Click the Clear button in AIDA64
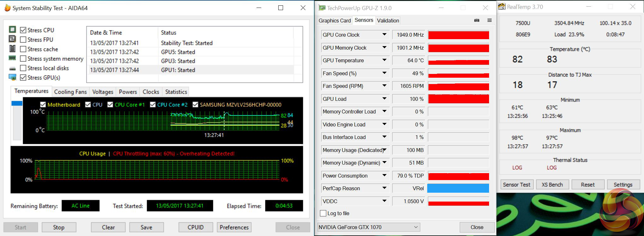 pos(108,227)
